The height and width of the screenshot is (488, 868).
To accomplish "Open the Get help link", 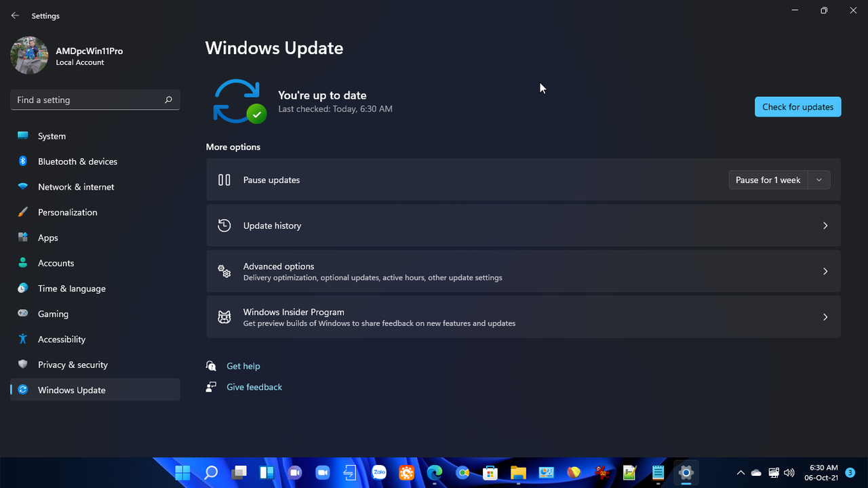I will click(x=243, y=366).
